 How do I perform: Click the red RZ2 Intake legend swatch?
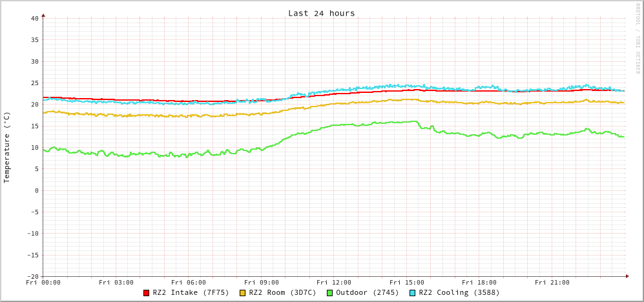pos(147,293)
